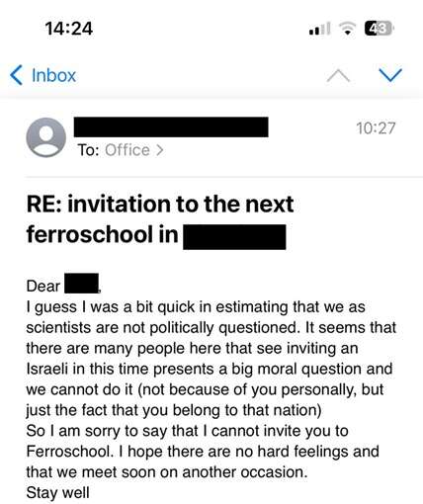423x504 pixels.
Task: Click the line starting I guess I was
Action: pos(196,307)
